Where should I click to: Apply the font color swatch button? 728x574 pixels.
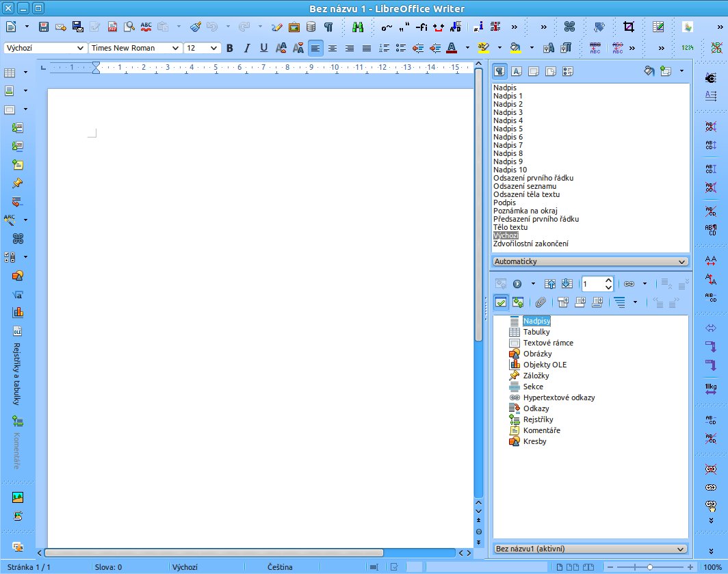pos(452,48)
